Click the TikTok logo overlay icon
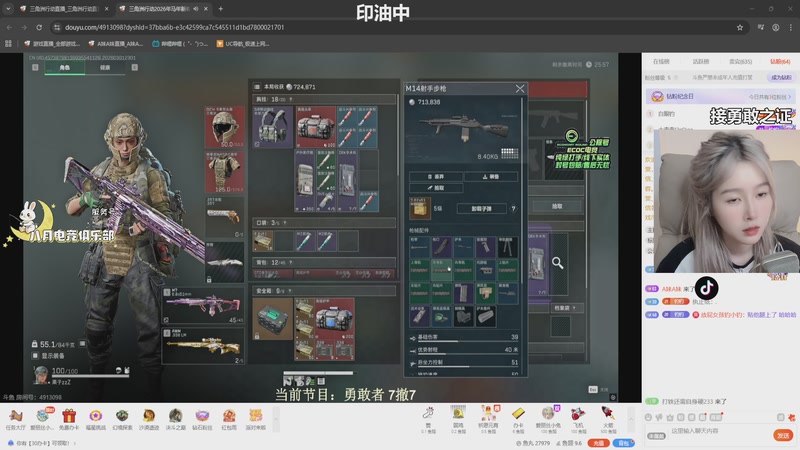This screenshot has width=800, height=450. click(x=707, y=289)
